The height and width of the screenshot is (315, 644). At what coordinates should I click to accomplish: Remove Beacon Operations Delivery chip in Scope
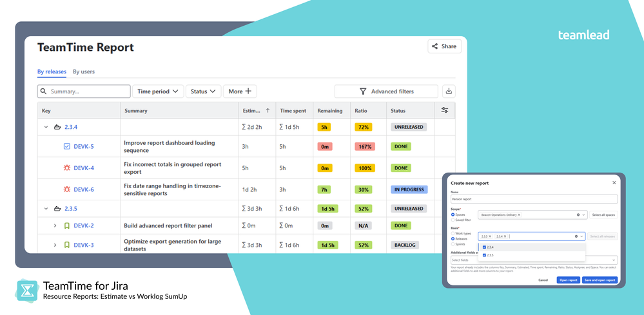[x=519, y=215]
